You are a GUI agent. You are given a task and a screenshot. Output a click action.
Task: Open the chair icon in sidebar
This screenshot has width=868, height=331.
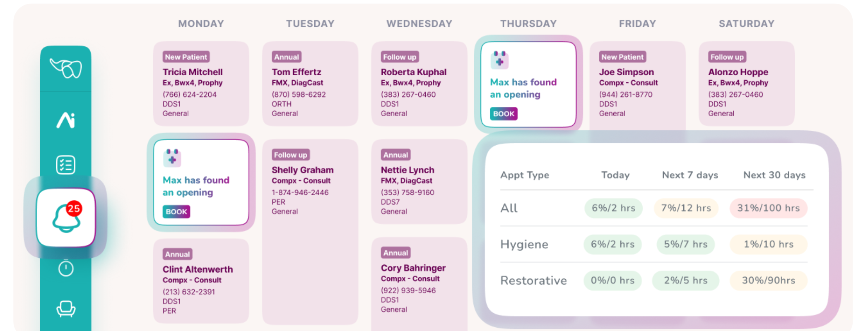pyautogui.click(x=66, y=309)
